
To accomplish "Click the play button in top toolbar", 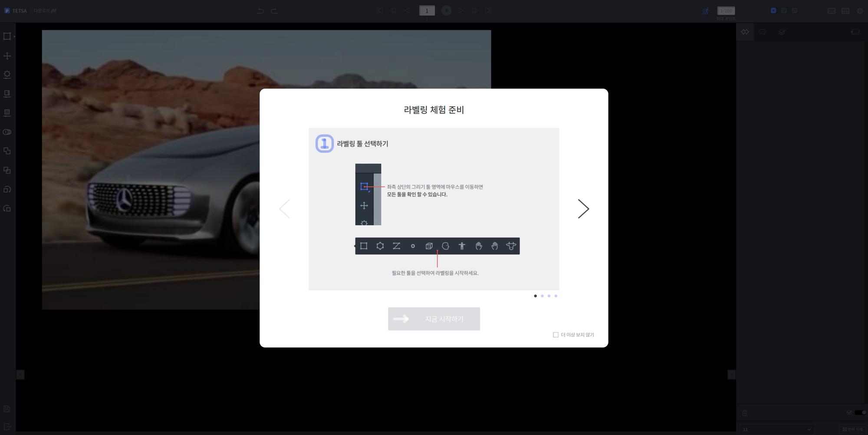I will 446,10.
